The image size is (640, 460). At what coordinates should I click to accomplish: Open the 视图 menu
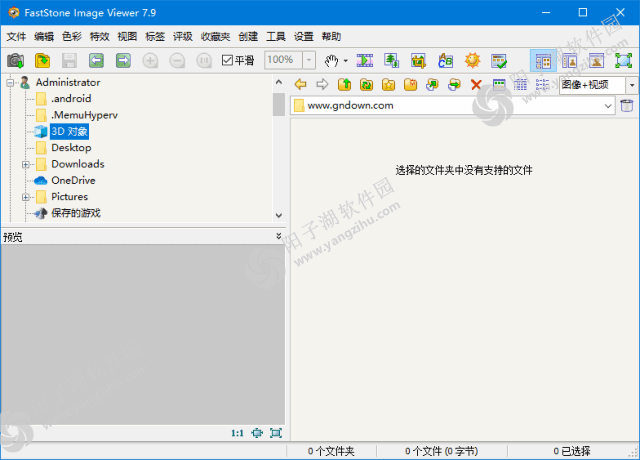tap(127, 37)
